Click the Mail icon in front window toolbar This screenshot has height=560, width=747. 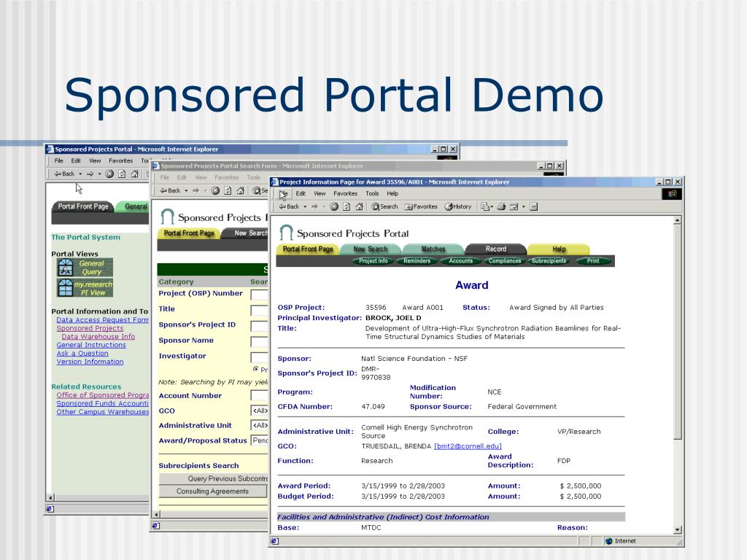(x=485, y=206)
